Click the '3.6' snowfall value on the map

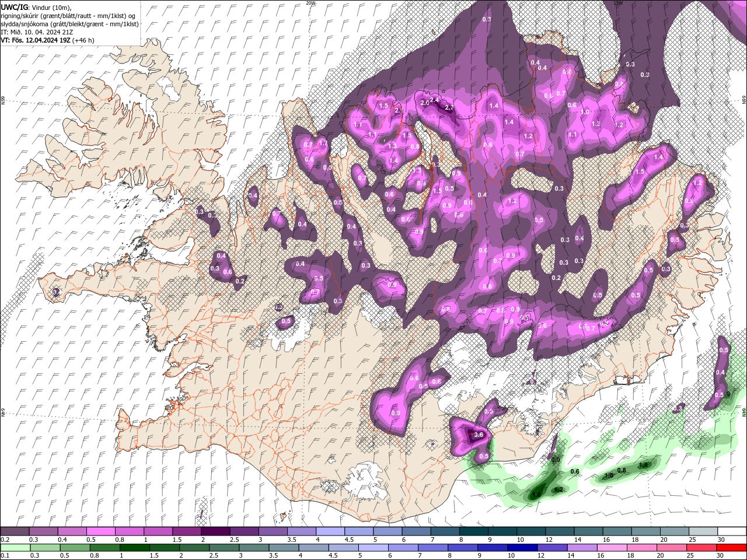[479, 435]
